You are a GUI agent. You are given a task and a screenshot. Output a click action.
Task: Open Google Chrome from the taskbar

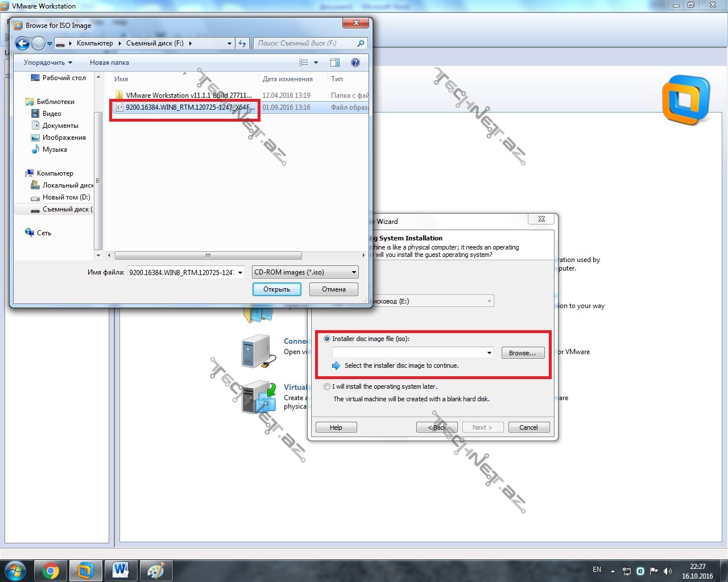tap(51, 571)
